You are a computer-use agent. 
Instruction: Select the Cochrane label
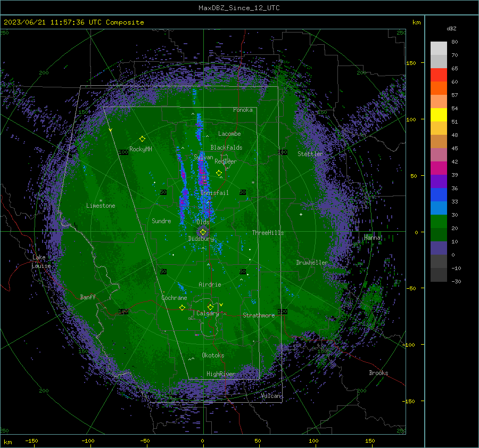point(174,298)
